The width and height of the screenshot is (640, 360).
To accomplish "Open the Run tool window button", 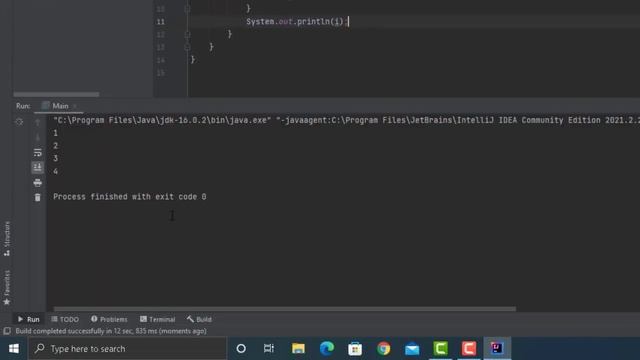I will [28, 319].
